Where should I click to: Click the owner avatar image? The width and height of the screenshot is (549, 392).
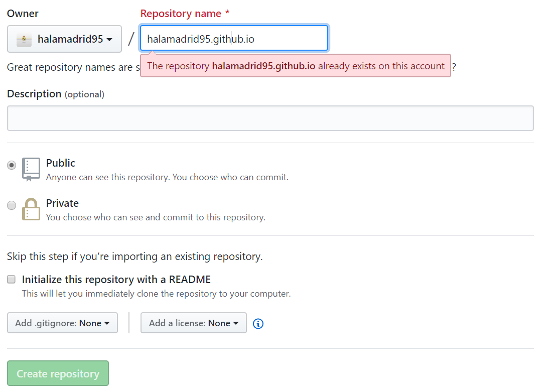coord(24,39)
